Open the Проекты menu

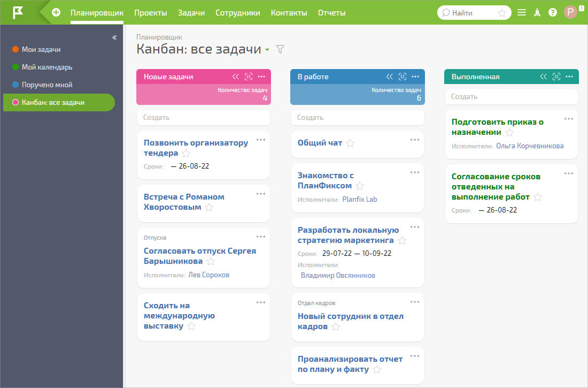point(151,13)
